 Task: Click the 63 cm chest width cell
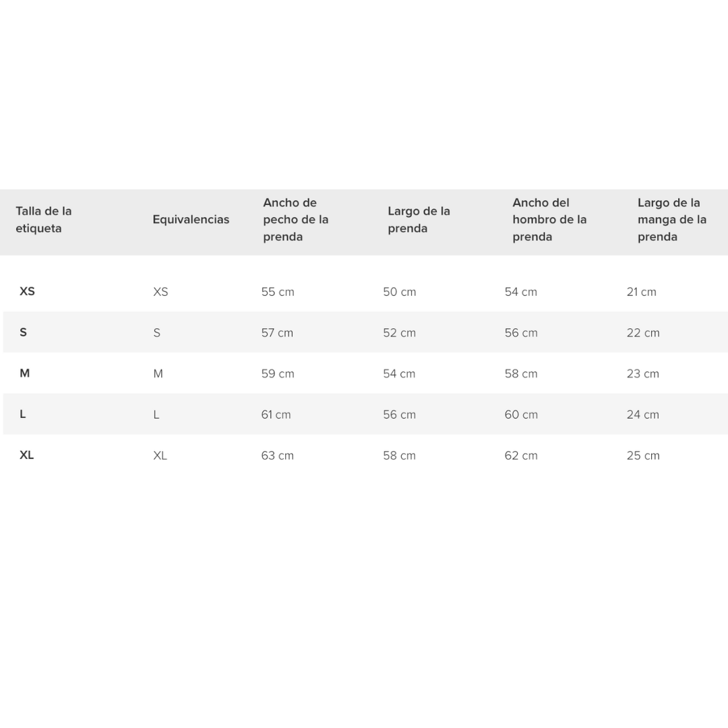pyautogui.click(x=278, y=456)
